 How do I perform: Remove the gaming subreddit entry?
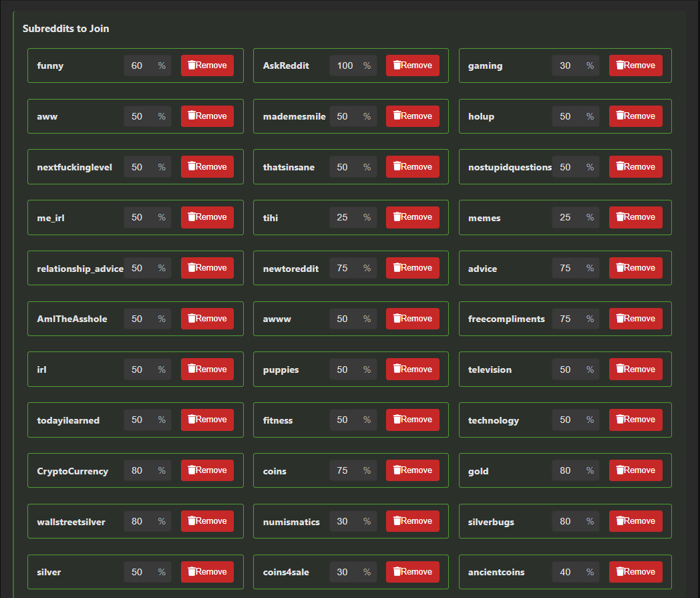tap(636, 65)
